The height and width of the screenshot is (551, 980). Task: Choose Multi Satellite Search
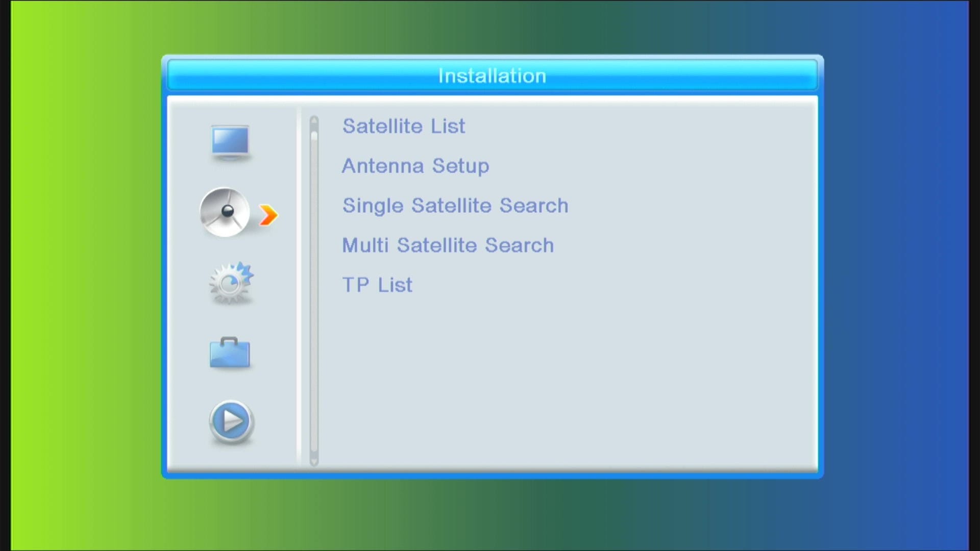(x=448, y=245)
